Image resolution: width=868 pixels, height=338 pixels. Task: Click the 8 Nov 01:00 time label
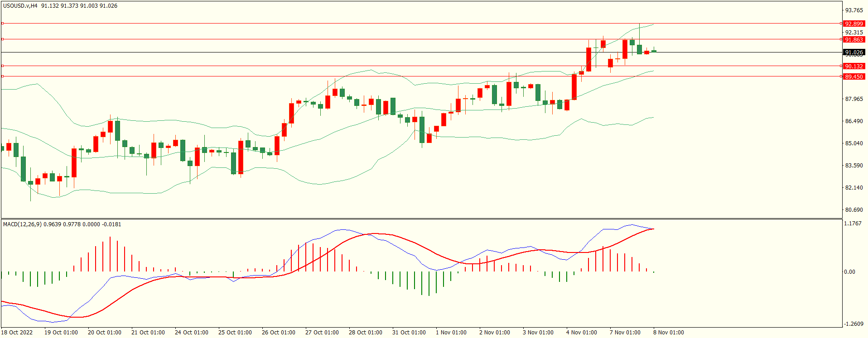pyautogui.click(x=669, y=333)
